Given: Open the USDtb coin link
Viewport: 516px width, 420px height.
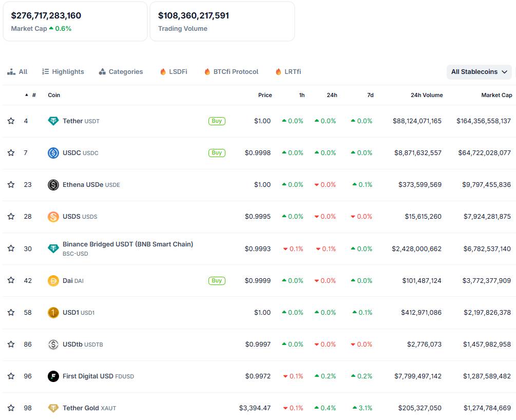Looking at the screenshot, I should [83, 345].
